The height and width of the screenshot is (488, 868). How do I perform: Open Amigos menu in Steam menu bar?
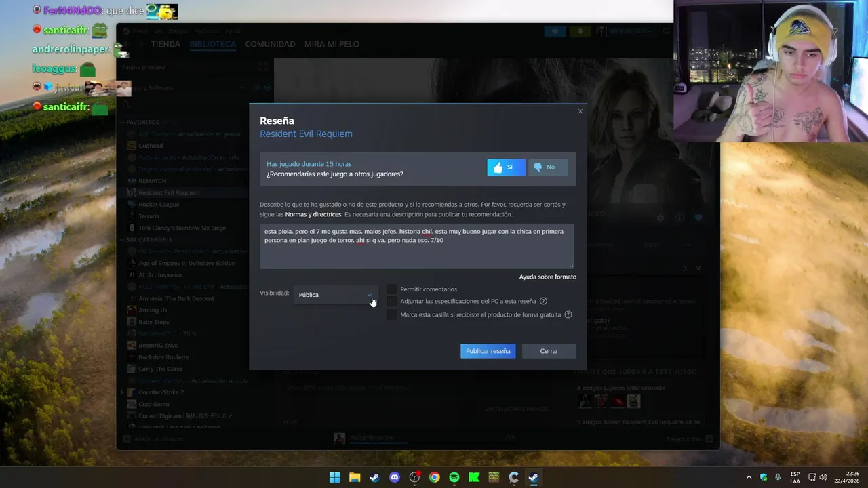(x=178, y=31)
